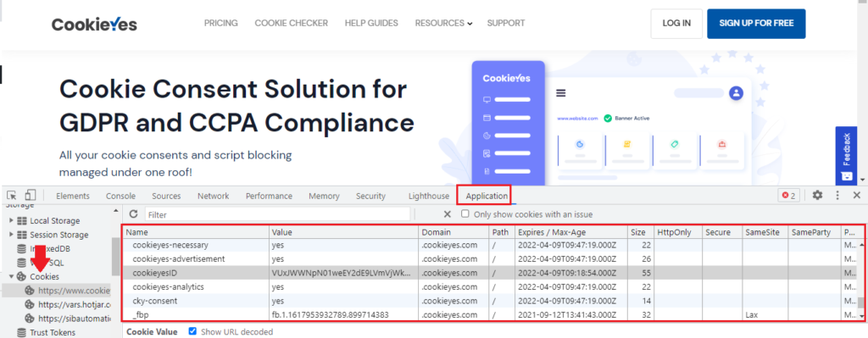The image size is (868, 338).
Task: Open the Elements tab
Action: [x=73, y=196]
